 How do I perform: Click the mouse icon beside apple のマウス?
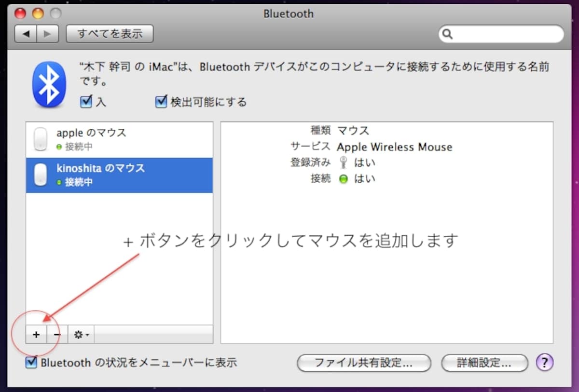[x=41, y=139]
